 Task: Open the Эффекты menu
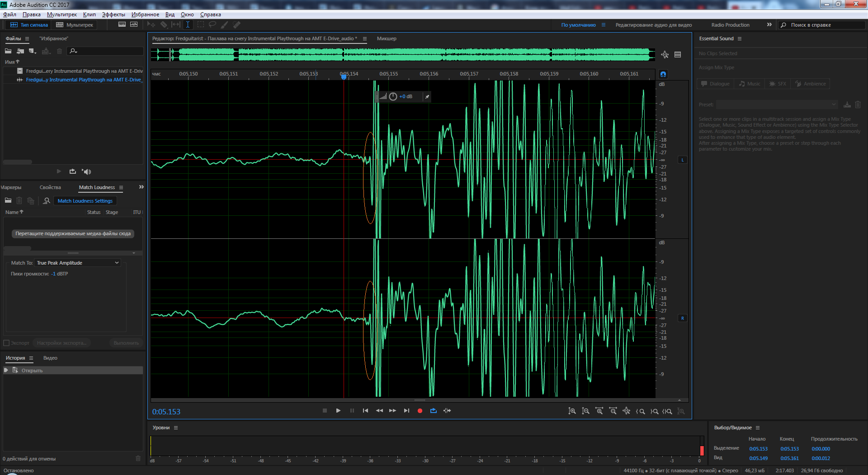tap(113, 14)
